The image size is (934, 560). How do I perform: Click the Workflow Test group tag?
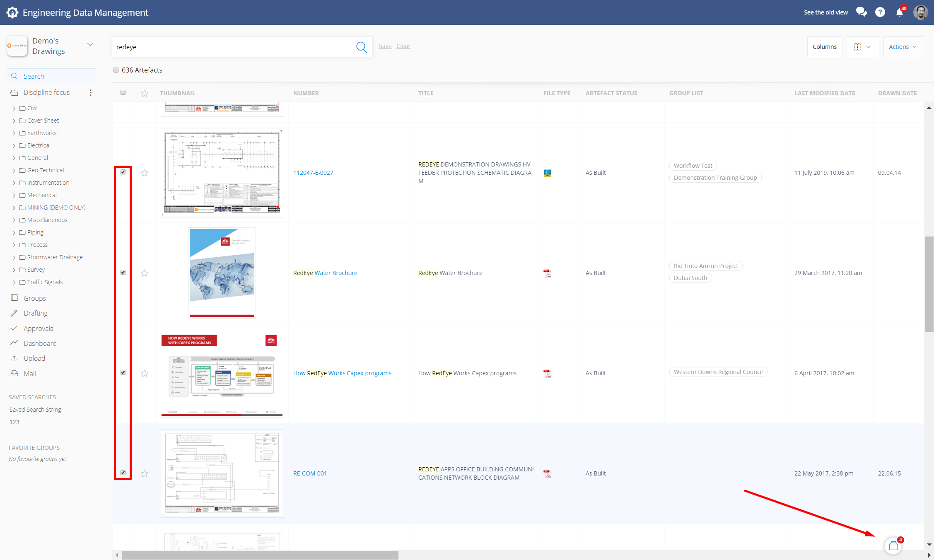(693, 166)
